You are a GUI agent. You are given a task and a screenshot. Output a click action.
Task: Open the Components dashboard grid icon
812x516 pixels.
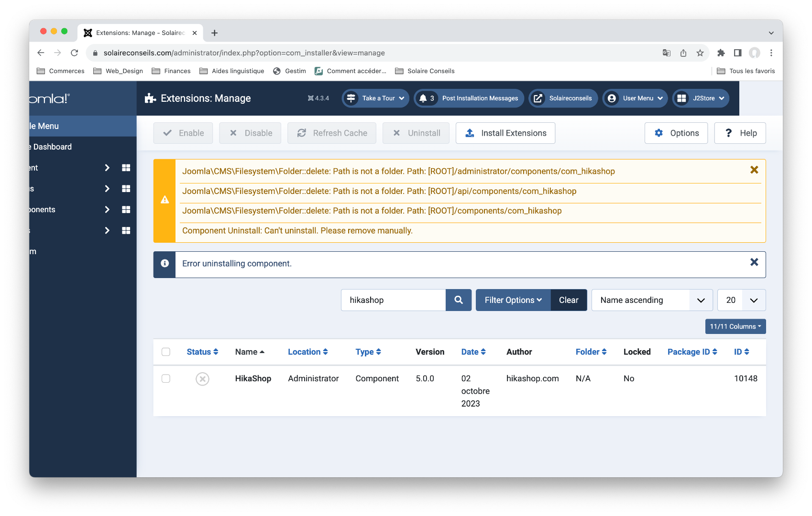(126, 210)
